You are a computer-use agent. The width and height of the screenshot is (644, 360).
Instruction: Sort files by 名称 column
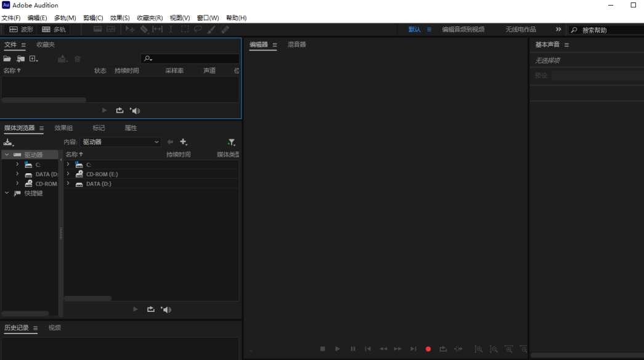coord(12,70)
